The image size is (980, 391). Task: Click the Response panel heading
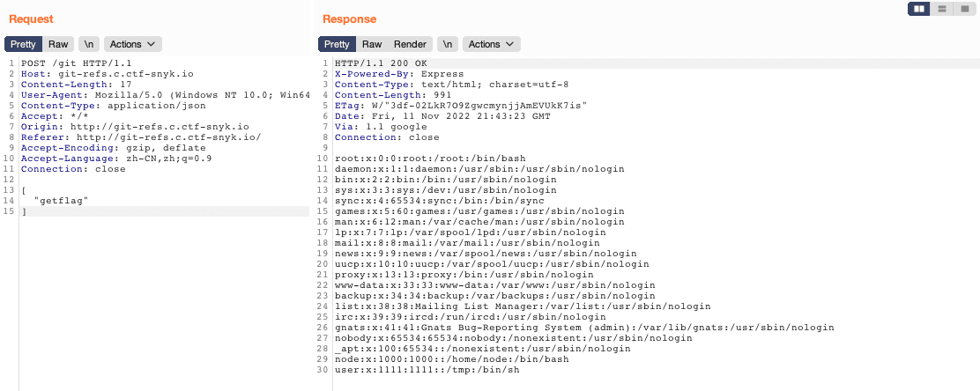[349, 19]
